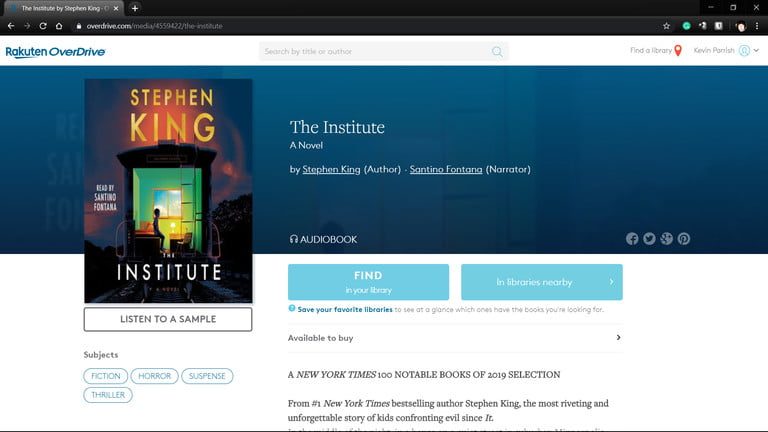This screenshot has height=432, width=768.
Task: Open the Santino Fontana narrator link
Action: pyautogui.click(x=446, y=169)
